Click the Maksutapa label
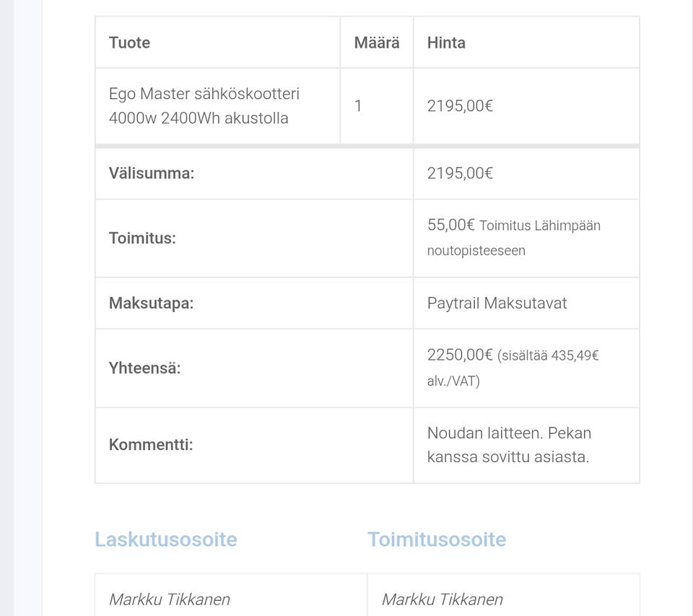693x616 pixels. [x=151, y=303]
